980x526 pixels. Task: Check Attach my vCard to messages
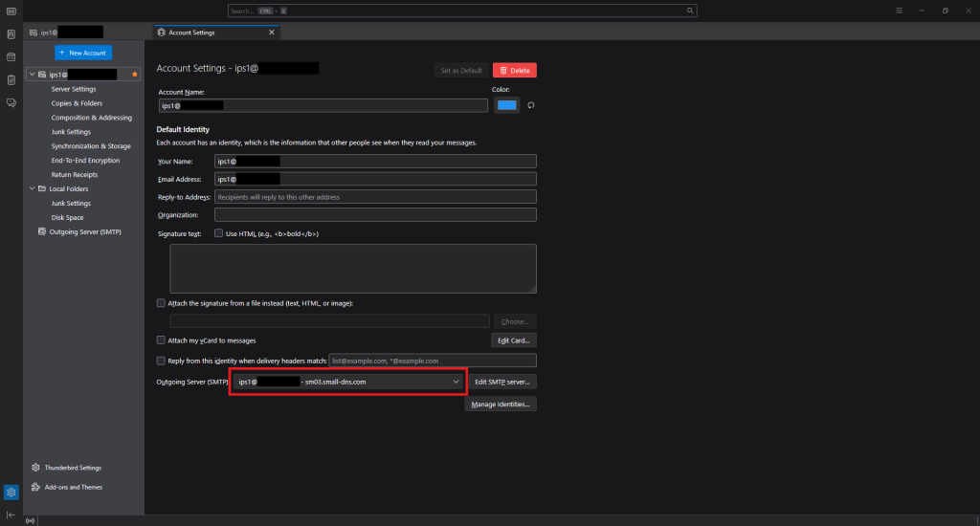(161, 340)
